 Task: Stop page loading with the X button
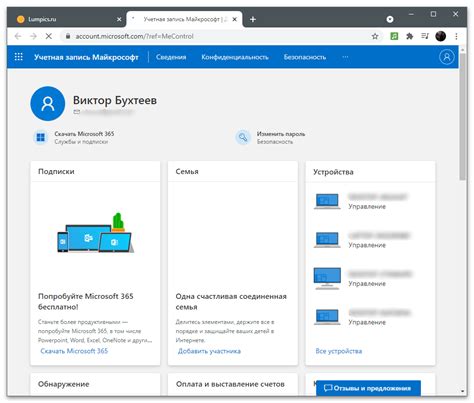click(x=49, y=36)
